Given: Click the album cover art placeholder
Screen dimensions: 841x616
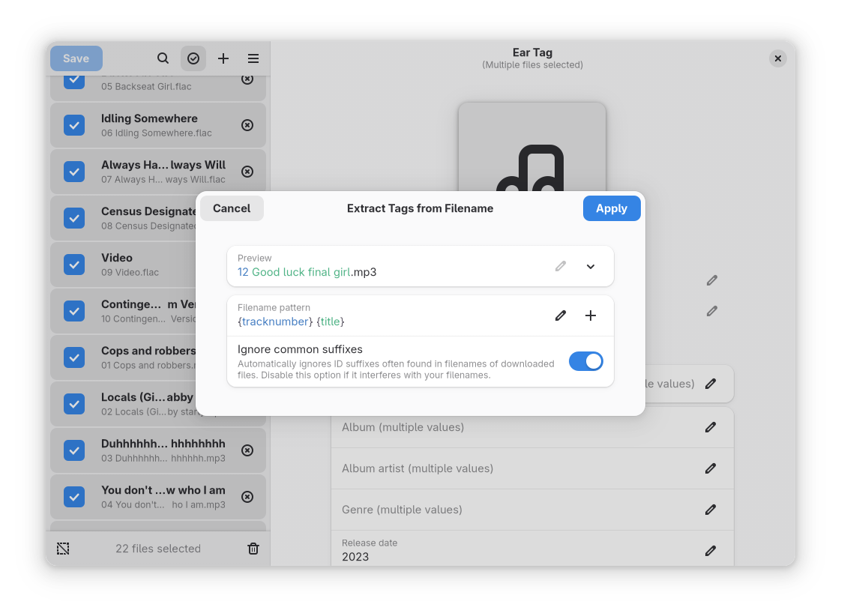Looking at the screenshot, I should point(532,147).
